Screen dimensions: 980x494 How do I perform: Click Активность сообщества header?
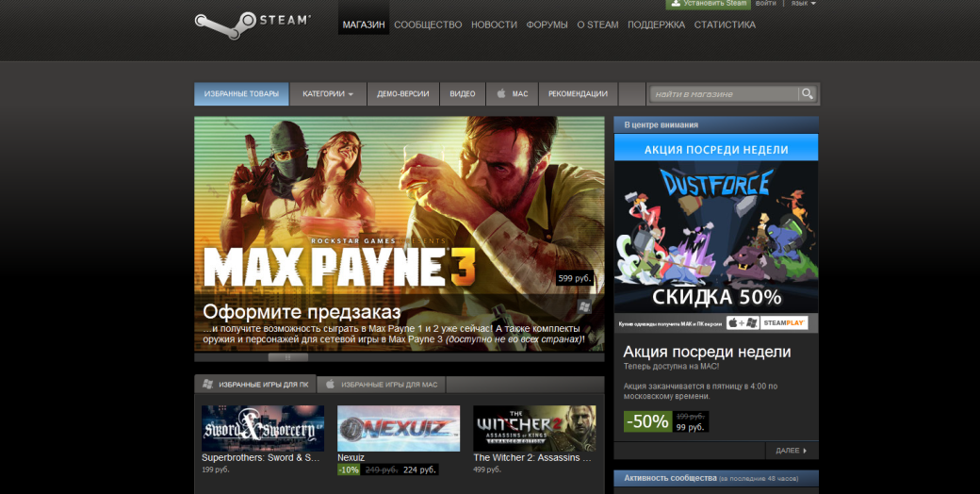[715, 478]
